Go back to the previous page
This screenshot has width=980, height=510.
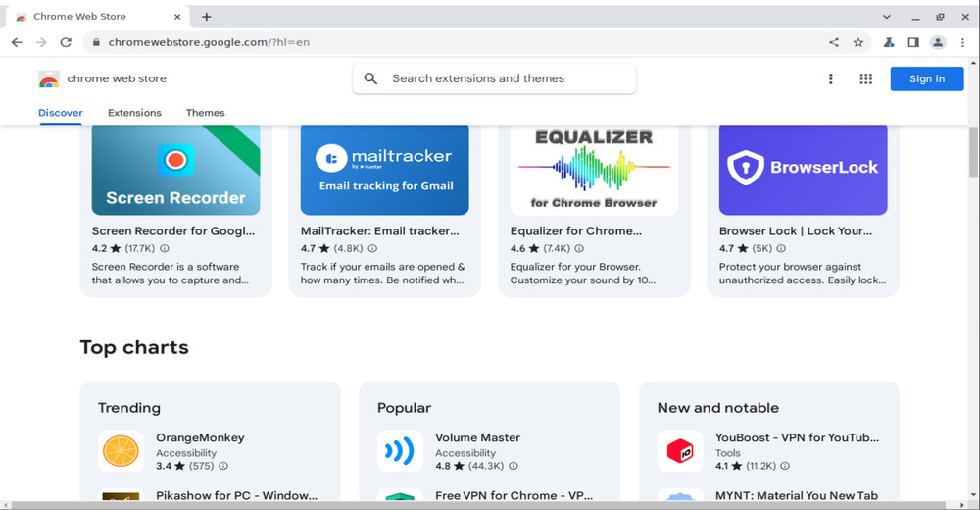(x=17, y=42)
